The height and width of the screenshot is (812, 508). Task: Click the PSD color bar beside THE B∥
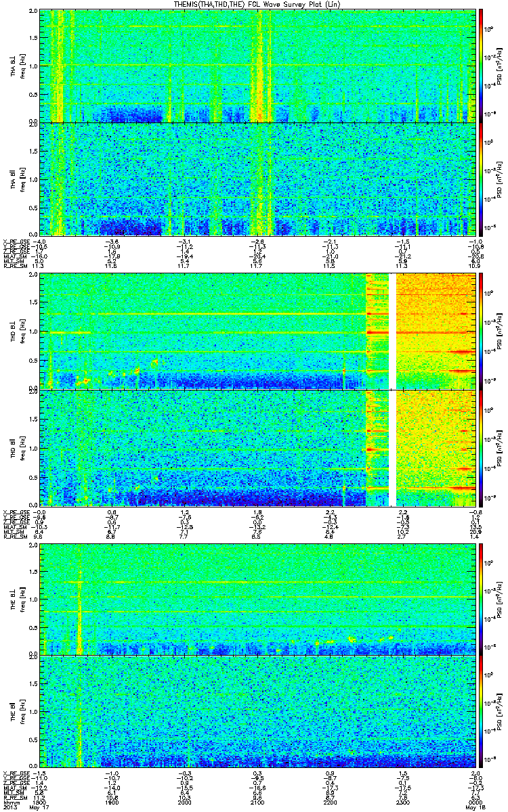[x=482, y=712]
